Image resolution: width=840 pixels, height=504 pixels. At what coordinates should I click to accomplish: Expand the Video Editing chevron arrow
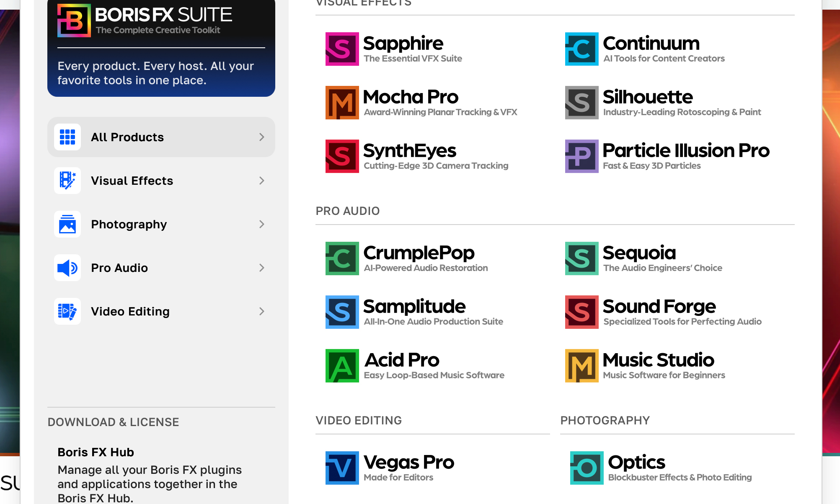click(262, 311)
